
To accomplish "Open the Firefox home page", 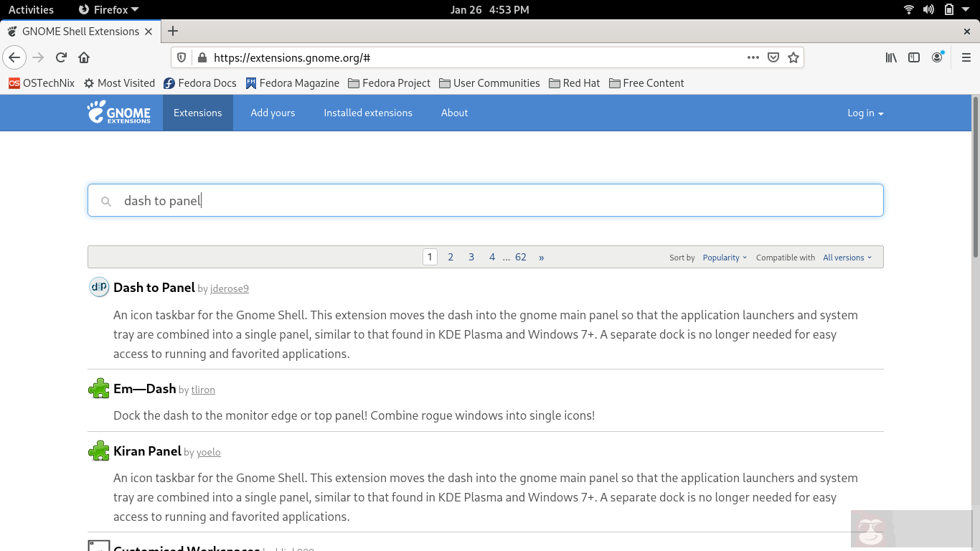I will pos(84,57).
